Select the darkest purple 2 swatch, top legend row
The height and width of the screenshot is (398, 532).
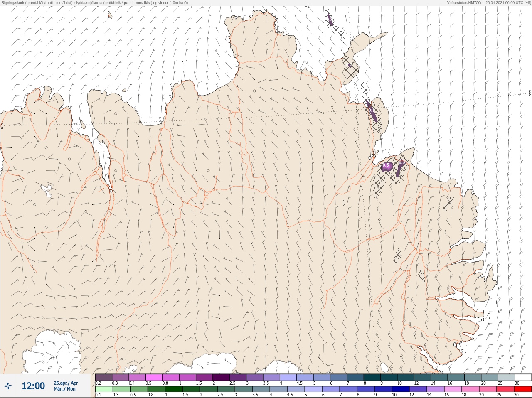(221, 378)
